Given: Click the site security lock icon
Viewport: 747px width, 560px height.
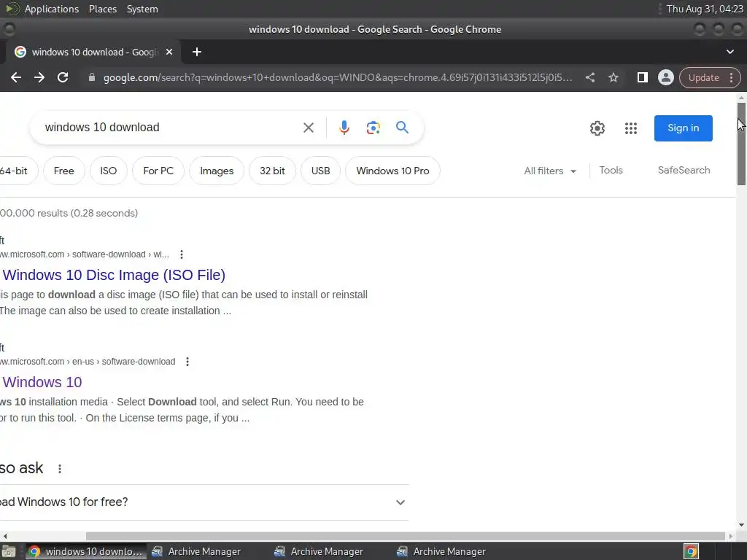Looking at the screenshot, I should coord(92,77).
